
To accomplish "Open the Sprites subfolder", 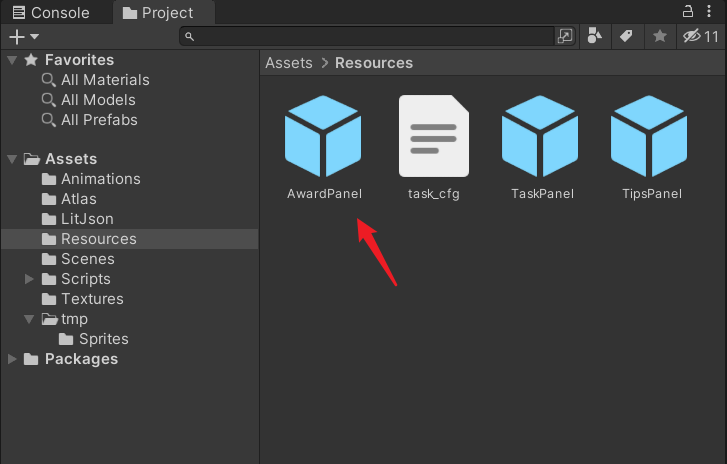I will pyautogui.click(x=94, y=339).
